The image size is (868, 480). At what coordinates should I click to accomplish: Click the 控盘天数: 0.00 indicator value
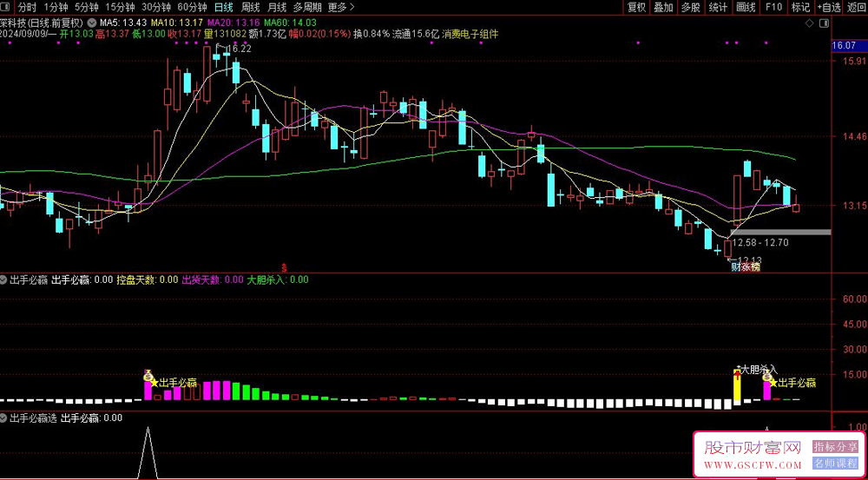coord(148,280)
